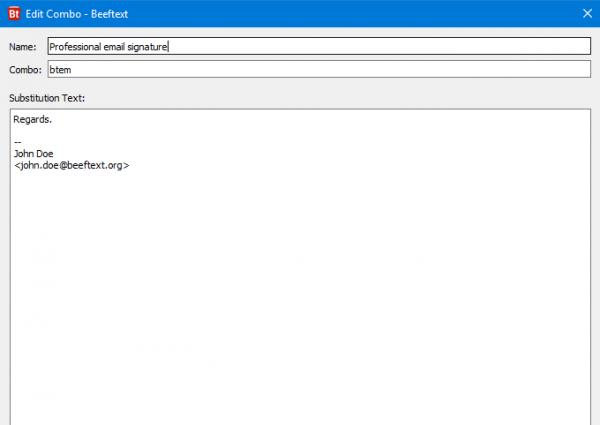This screenshot has height=425, width=600.
Task: Click the 'Substitution Text:' label
Action: (x=47, y=98)
